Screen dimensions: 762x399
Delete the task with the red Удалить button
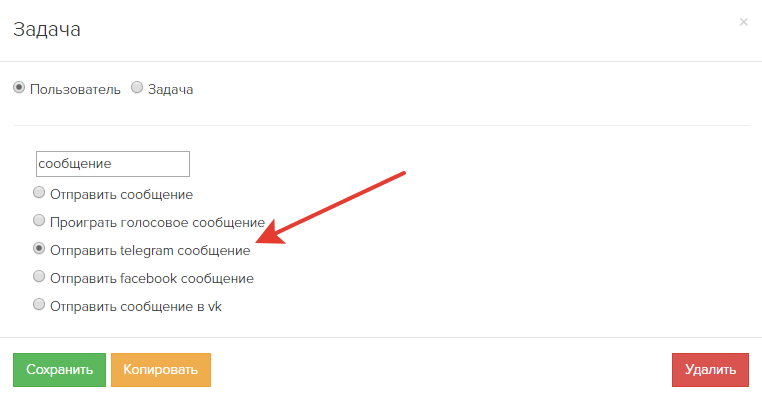[x=710, y=370]
